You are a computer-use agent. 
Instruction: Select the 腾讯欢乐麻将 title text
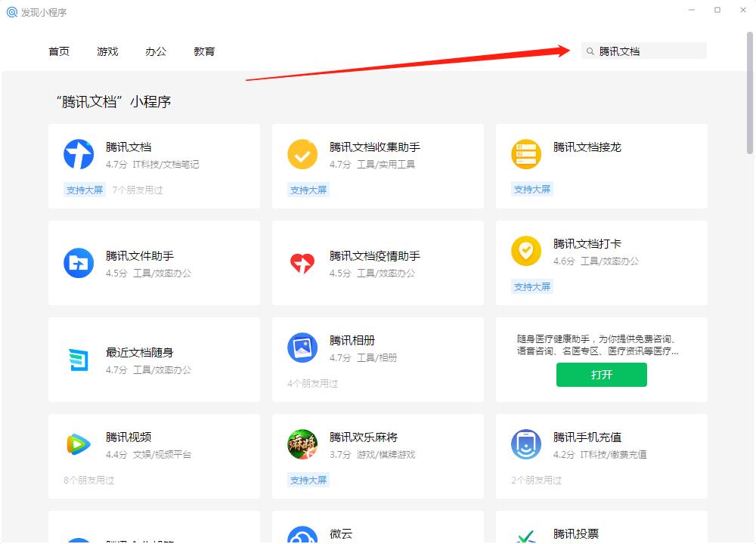coord(364,437)
